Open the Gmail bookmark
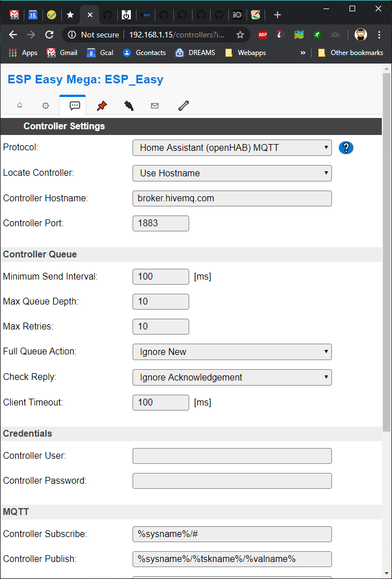392x579 pixels. [x=62, y=53]
